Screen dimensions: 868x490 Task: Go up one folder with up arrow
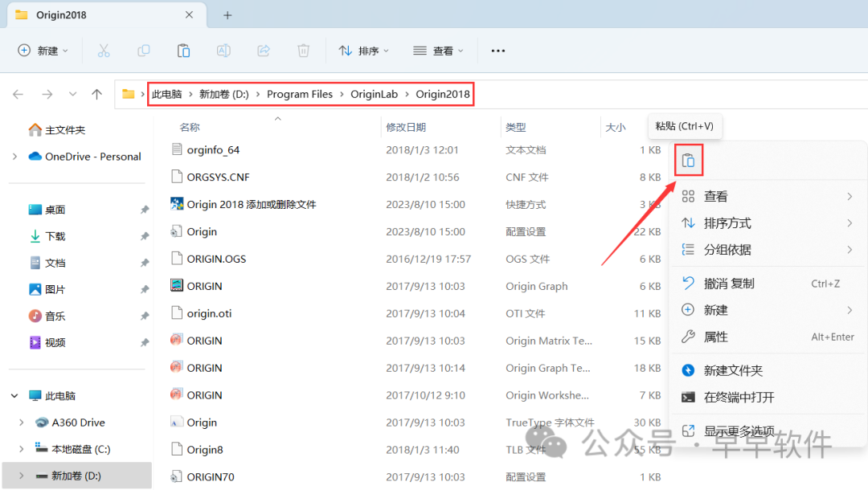(97, 95)
